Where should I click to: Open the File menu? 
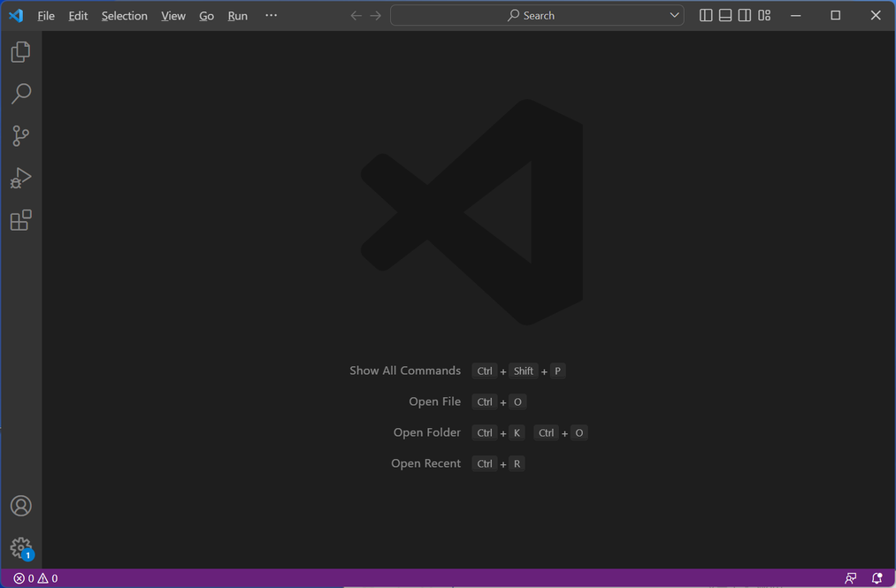(x=46, y=15)
